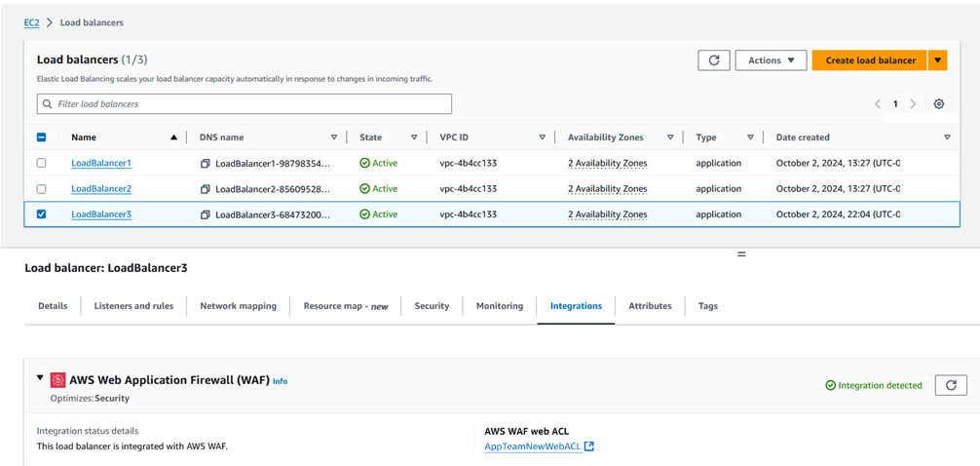980x466 pixels.
Task: Open the LoadBalancer1 link
Action: pyautogui.click(x=101, y=163)
